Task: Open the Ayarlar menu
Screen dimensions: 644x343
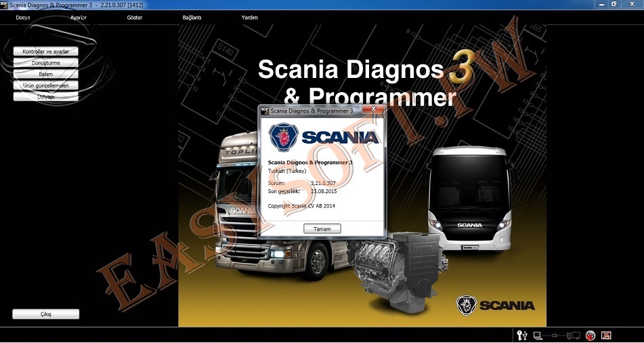Action: 78,18
